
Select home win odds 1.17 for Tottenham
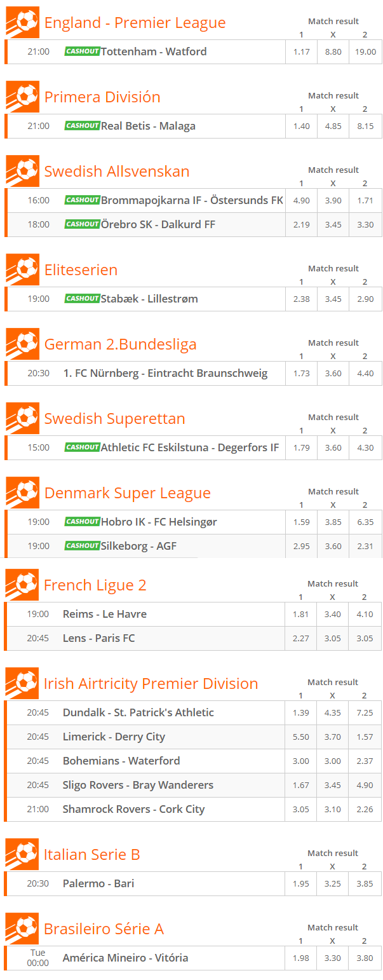point(302,51)
